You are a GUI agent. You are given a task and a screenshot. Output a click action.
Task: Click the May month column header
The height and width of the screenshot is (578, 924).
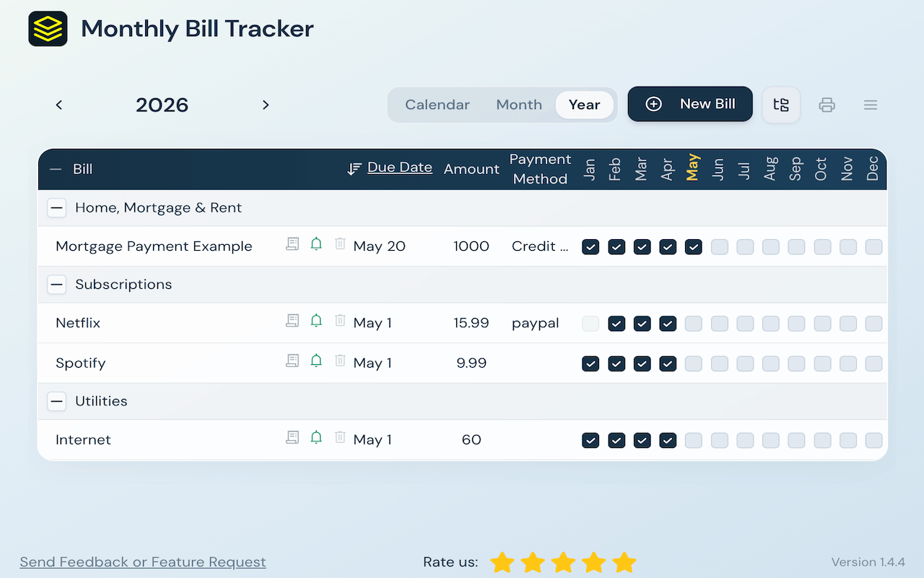pos(693,168)
